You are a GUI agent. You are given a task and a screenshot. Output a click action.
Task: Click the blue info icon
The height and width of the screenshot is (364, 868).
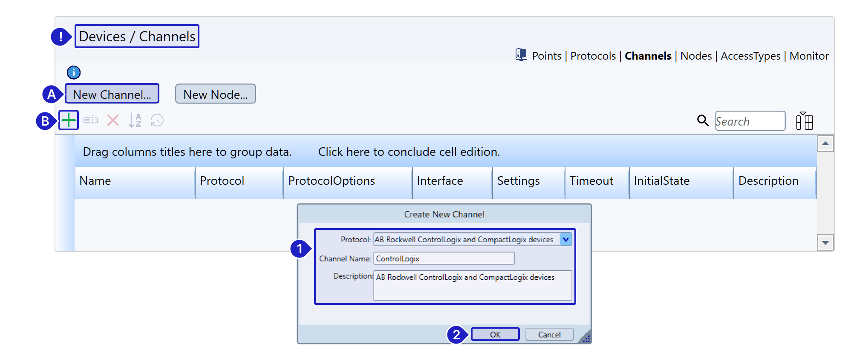(x=74, y=72)
